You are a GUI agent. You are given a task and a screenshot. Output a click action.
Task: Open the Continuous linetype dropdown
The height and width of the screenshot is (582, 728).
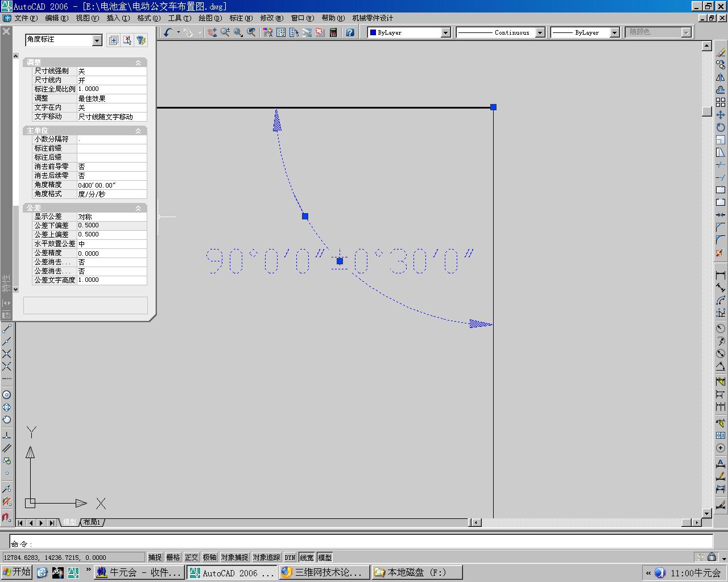pyautogui.click(x=540, y=32)
